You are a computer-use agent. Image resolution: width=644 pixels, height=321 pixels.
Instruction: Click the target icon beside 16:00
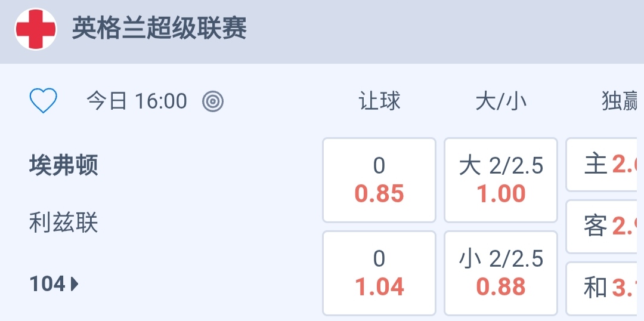pos(213,101)
